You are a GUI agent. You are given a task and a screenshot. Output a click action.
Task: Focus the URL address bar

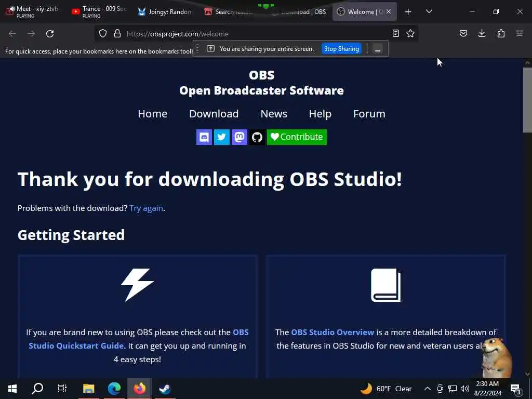tap(256, 34)
